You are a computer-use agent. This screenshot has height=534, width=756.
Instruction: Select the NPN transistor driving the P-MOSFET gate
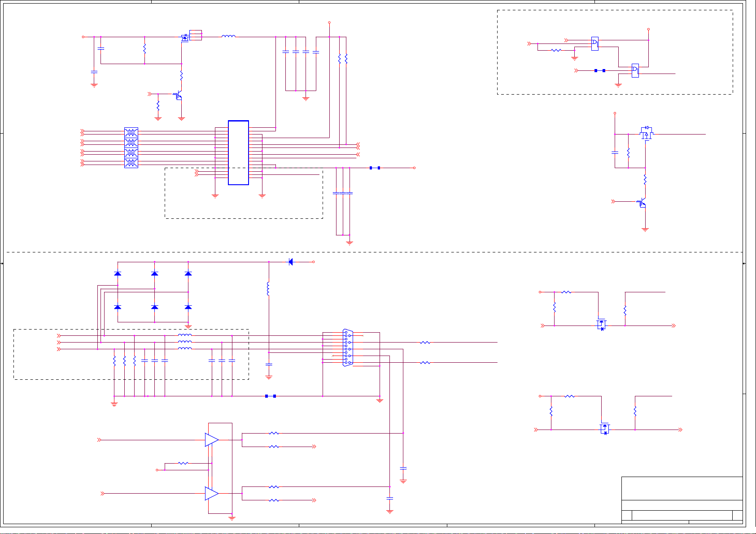coord(179,96)
